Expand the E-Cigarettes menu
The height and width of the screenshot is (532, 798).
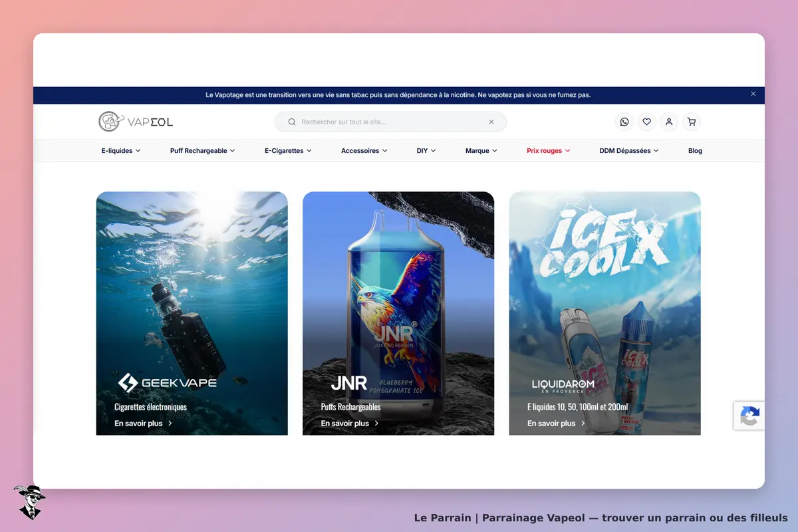(288, 151)
